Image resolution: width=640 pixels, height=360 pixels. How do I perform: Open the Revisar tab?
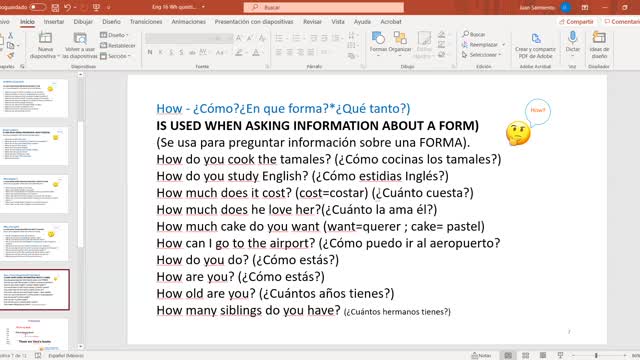(312, 22)
